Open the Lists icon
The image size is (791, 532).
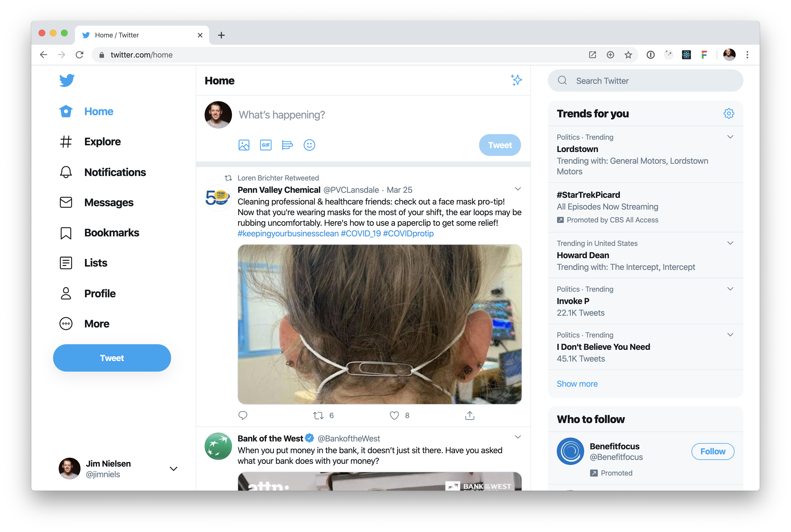point(65,262)
